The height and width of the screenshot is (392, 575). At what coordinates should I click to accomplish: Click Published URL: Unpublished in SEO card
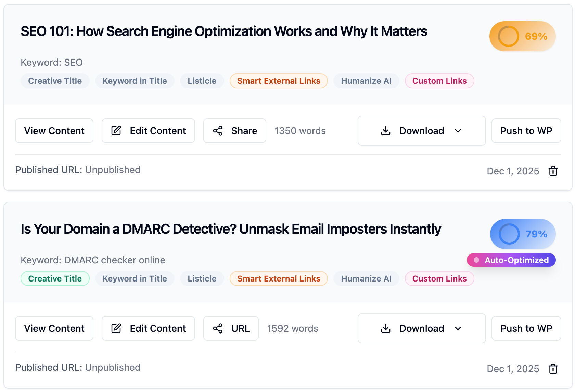click(x=78, y=170)
